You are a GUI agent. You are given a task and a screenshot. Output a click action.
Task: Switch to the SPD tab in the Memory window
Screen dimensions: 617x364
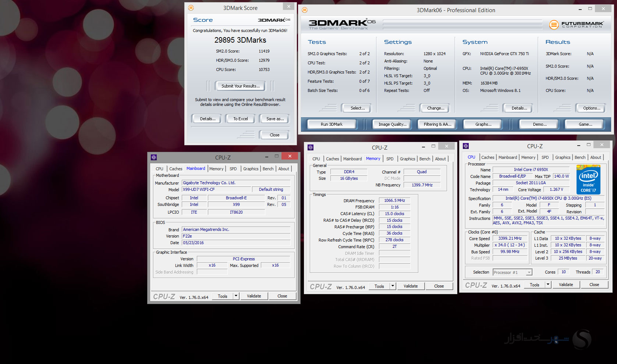[x=390, y=159]
